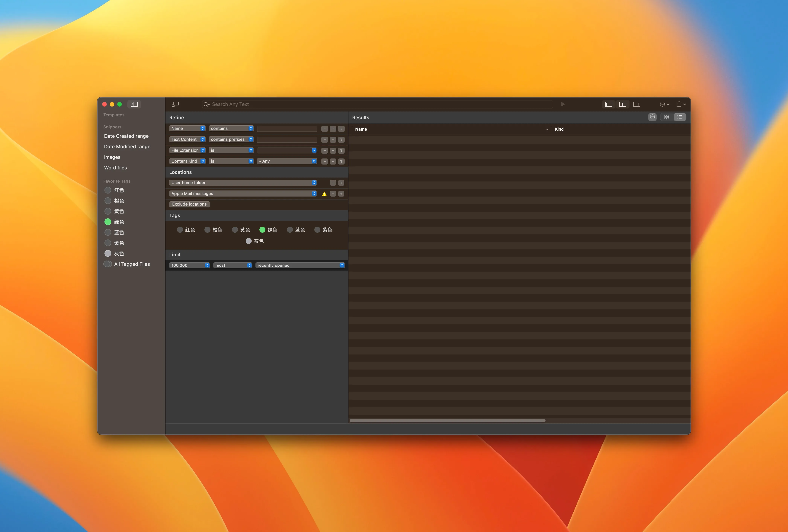Enable All Tagged Files in the sidebar
This screenshot has height=532, width=788.
click(108, 264)
